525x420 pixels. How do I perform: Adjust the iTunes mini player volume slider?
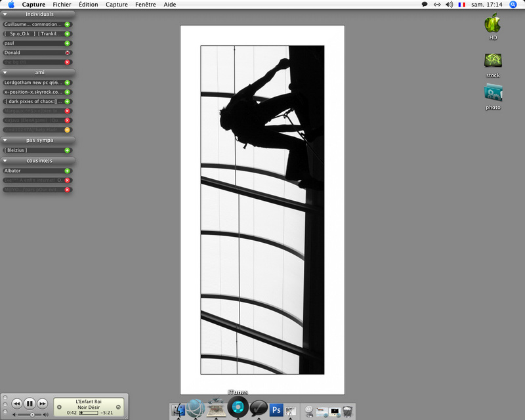tap(31, 415)
